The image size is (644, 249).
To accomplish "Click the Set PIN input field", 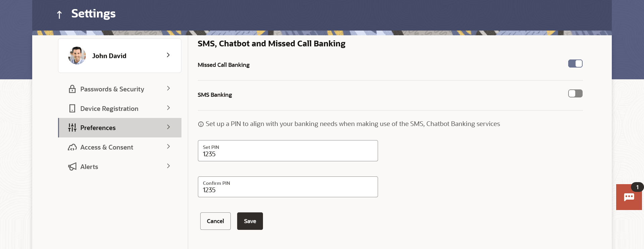I will (x=288, y=151).
